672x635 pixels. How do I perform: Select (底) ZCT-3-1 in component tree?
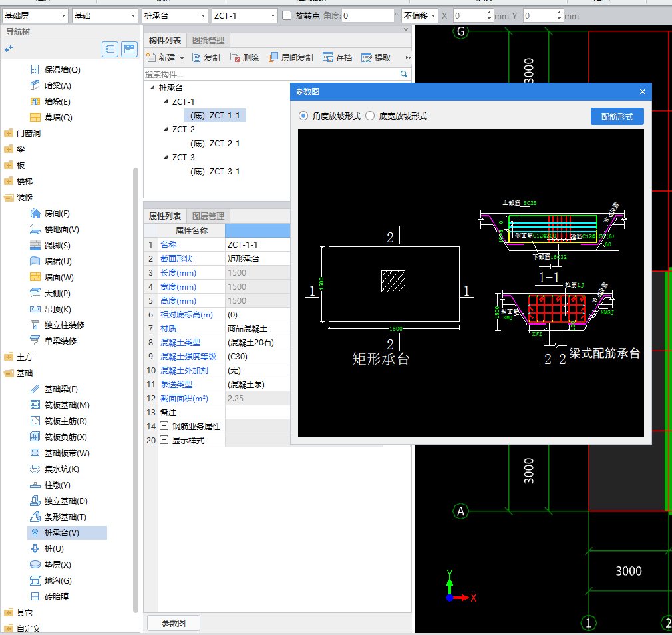coord(215,172)
